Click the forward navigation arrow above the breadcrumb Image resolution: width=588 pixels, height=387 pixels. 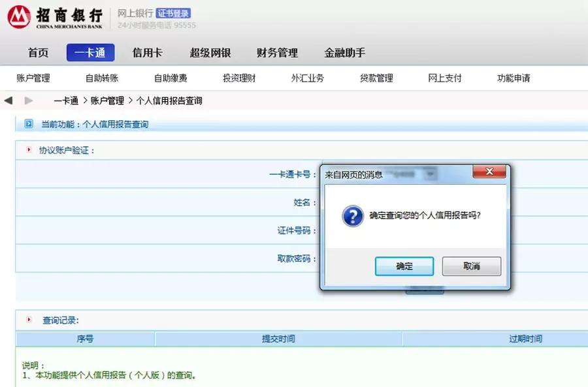pos(27,100)
